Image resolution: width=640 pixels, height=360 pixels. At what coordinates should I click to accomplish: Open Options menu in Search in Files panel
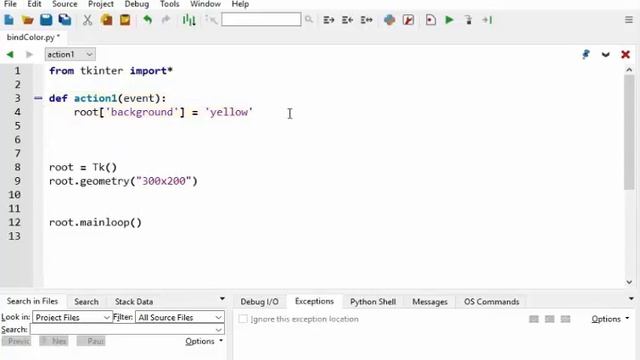pyautogui.click(x=204, y=341)
